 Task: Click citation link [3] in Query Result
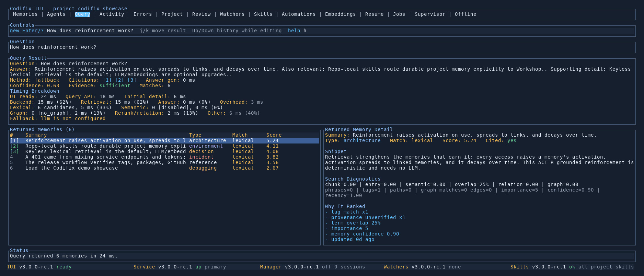132,80
